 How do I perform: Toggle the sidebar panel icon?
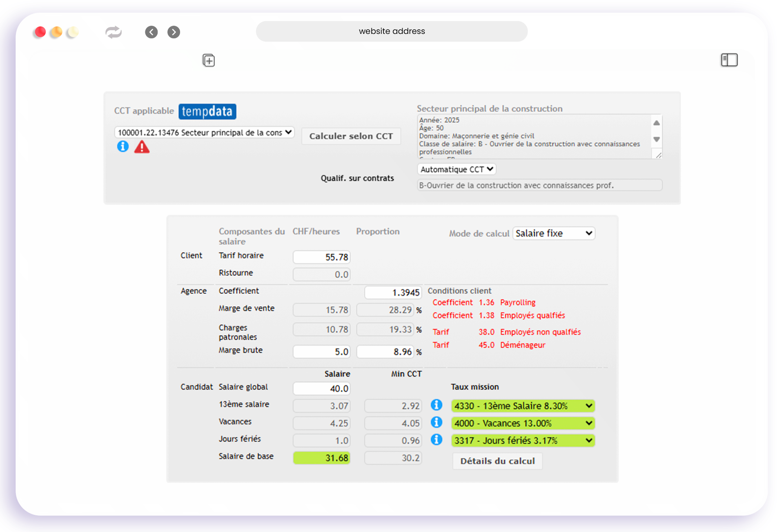pos(729,60)
